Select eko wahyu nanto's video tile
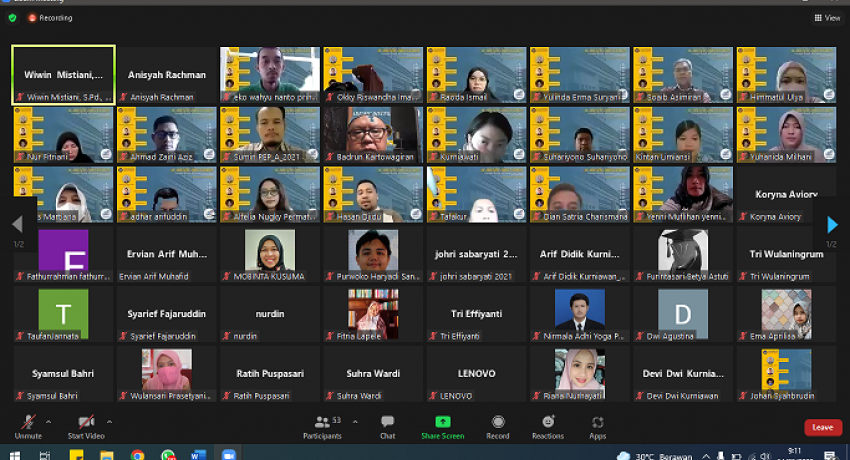Screen dimensions: 850x460 tap(270, 75)
